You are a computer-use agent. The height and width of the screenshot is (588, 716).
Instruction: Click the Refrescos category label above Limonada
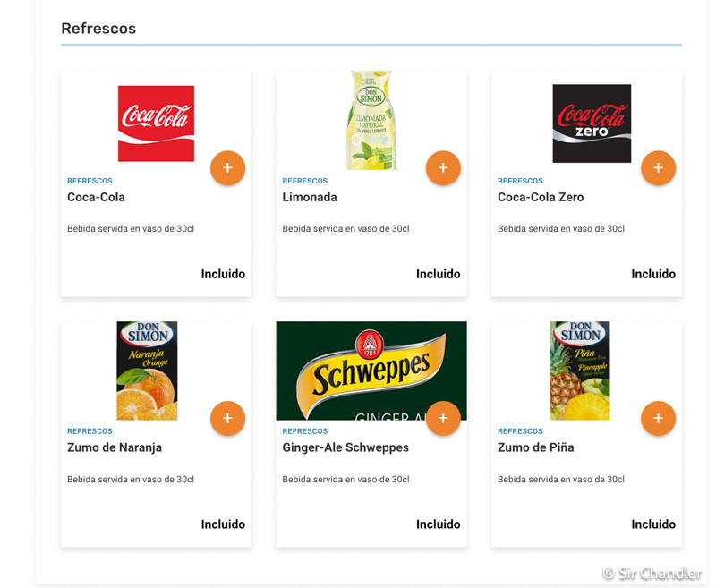304,181
